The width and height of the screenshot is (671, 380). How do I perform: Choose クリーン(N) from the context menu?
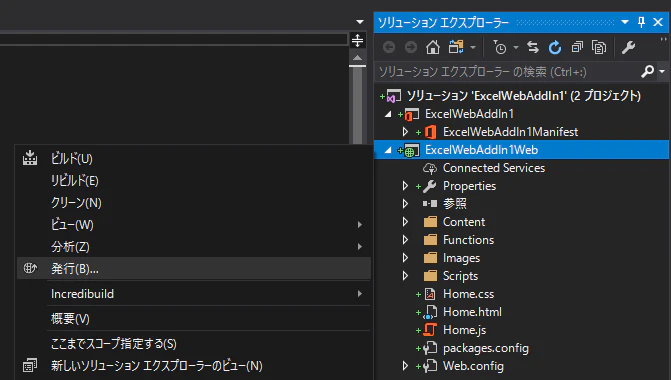click(x=194, y=202)
